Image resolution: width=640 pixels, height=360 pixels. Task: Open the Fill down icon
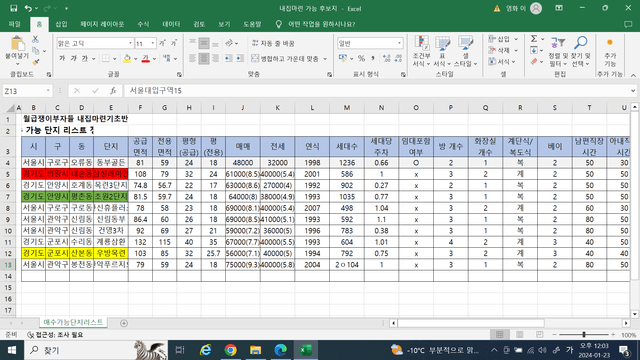pos(534,50)
